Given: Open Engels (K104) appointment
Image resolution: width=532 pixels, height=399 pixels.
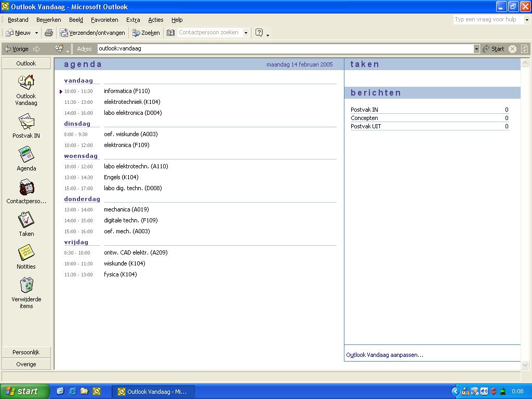Looking at the screenshot, I should [x=121, y=177].
